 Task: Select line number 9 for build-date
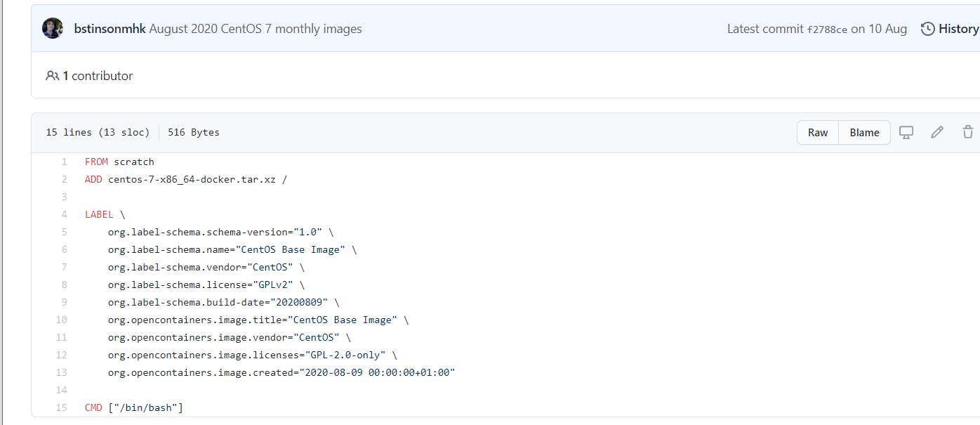(x=64, y=302)
